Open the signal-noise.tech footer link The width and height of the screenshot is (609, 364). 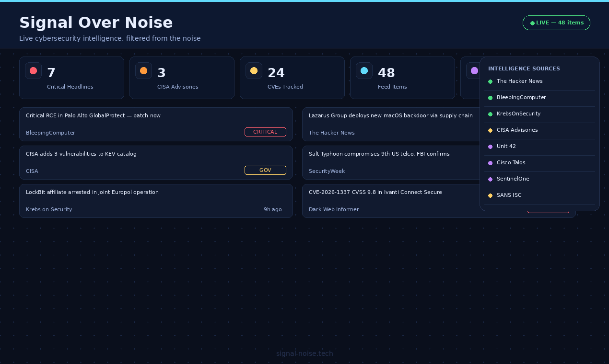[304, 353]
